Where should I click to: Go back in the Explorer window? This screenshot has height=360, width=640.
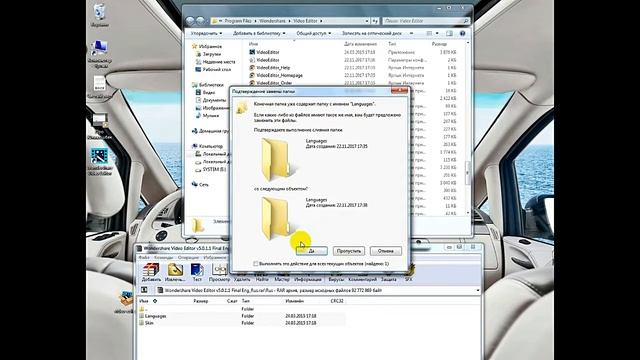tap(190, 20)
